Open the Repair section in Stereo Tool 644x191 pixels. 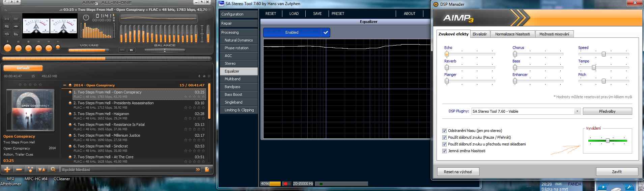(x=239, y=23)
